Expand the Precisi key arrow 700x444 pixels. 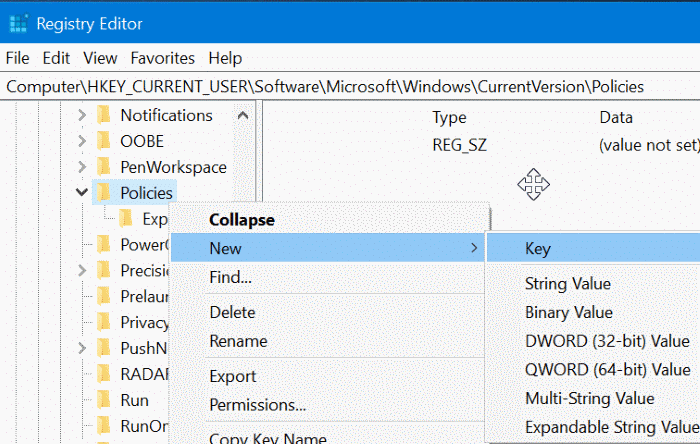[82, 270]
